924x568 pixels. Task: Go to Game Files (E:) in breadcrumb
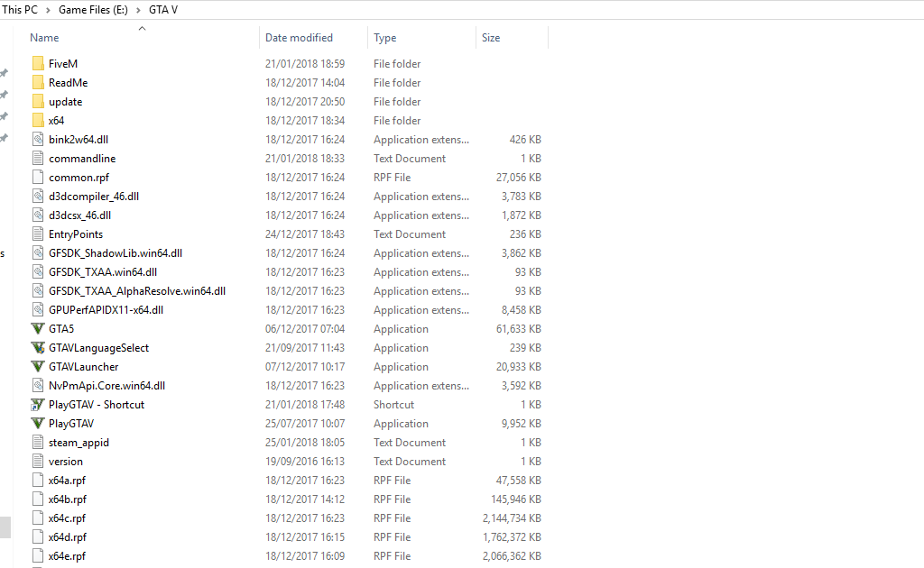click(93, 10)
